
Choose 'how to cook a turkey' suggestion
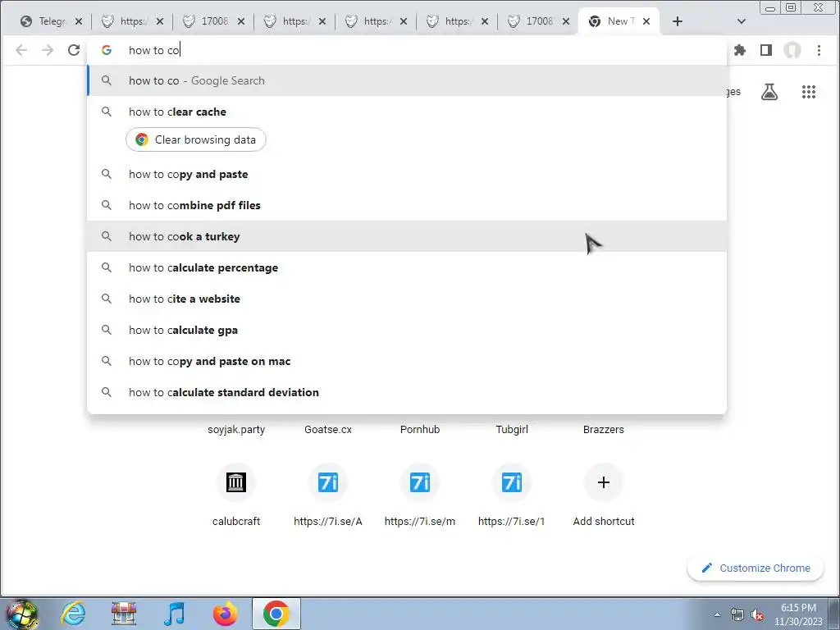click(x=407, y=236)
